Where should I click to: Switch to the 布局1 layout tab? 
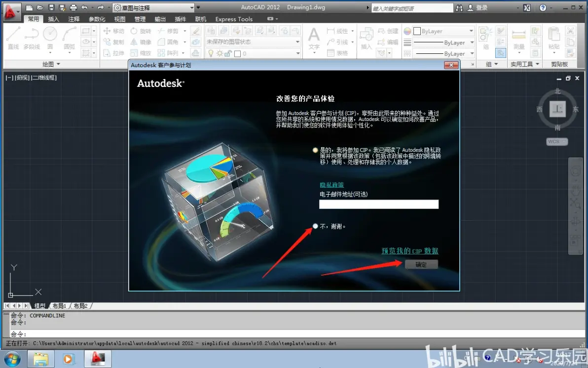click(59, 306)
